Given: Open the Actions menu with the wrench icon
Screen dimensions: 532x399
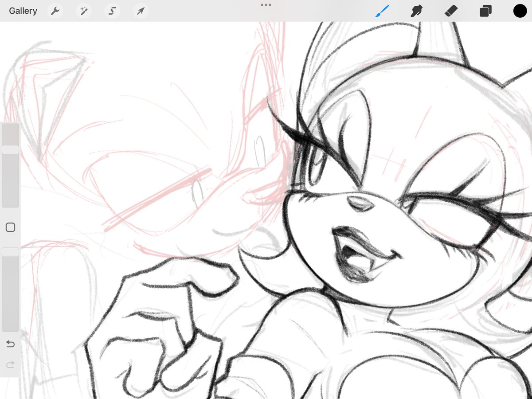Looking at the screenshot, I should tap(55, 11).
